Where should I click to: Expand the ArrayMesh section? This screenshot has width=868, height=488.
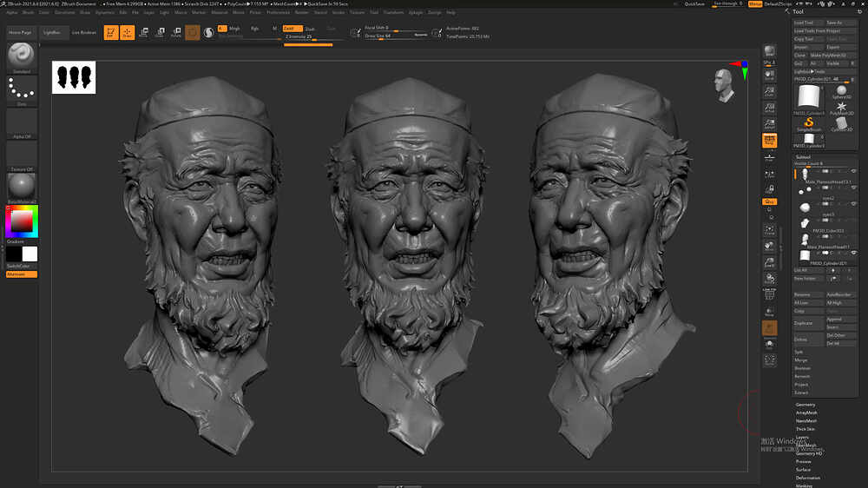[x=806, y=412]
